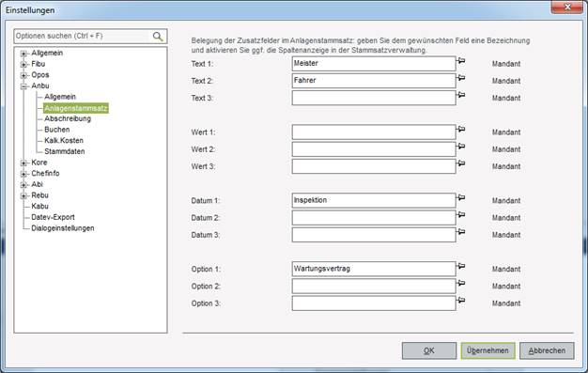Click the empty Wert 3 field
This screenshot has width=588, height=373.
click(374, 166)
